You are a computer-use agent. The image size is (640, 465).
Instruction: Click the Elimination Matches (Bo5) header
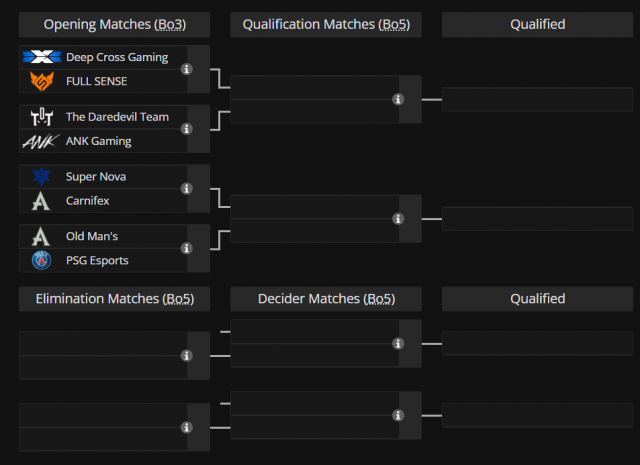tap(115, 299)
